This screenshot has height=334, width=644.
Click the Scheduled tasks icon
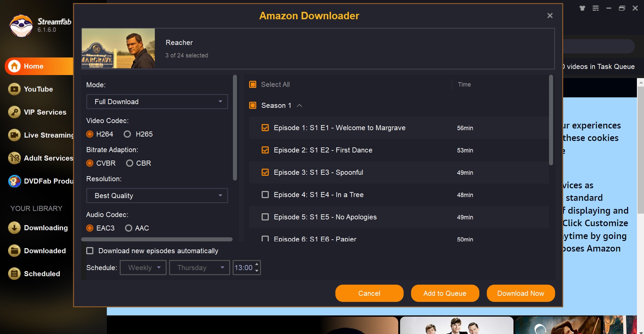tap(14, 273)
